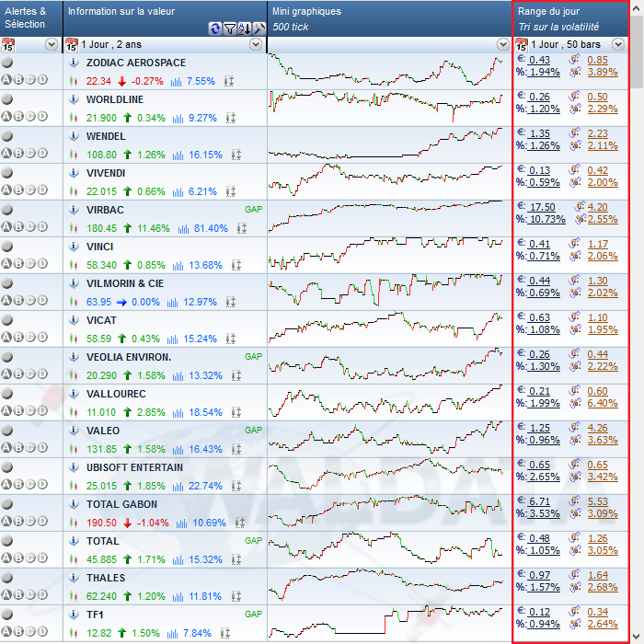Toggle alert circle for VALEO
The image size is (644, 644).
7,431
